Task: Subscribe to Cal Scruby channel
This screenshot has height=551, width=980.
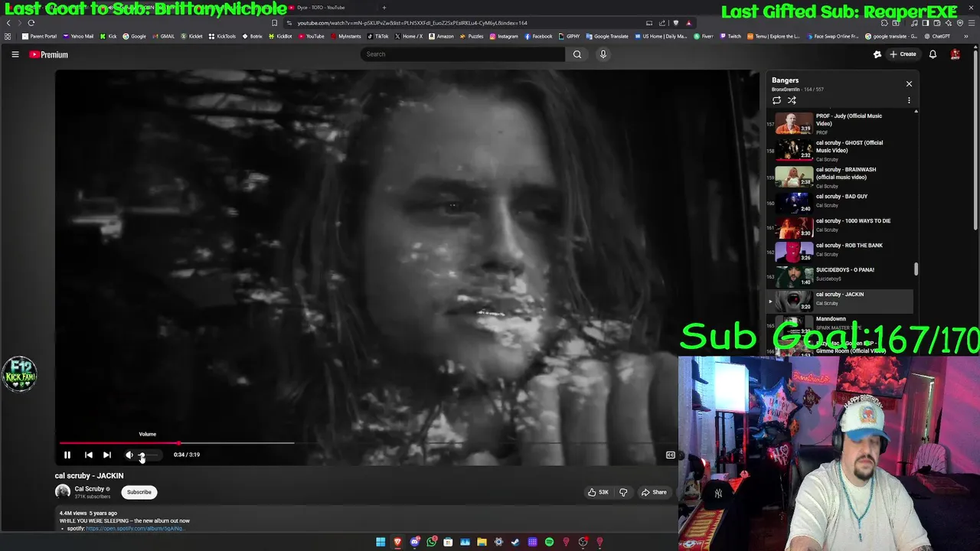Action: [139, 492]
